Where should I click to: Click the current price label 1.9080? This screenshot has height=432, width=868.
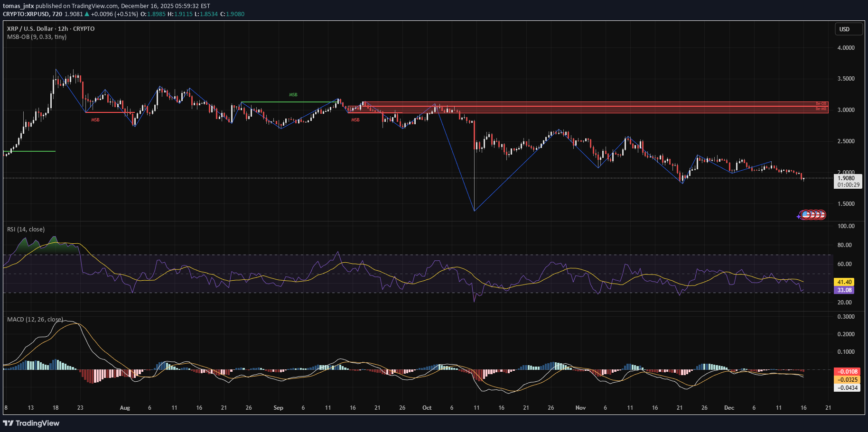point(847,179)
